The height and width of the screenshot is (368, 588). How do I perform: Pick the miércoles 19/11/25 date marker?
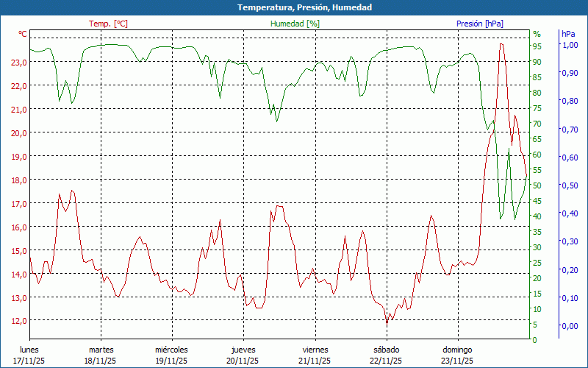(x=171, y=355)
